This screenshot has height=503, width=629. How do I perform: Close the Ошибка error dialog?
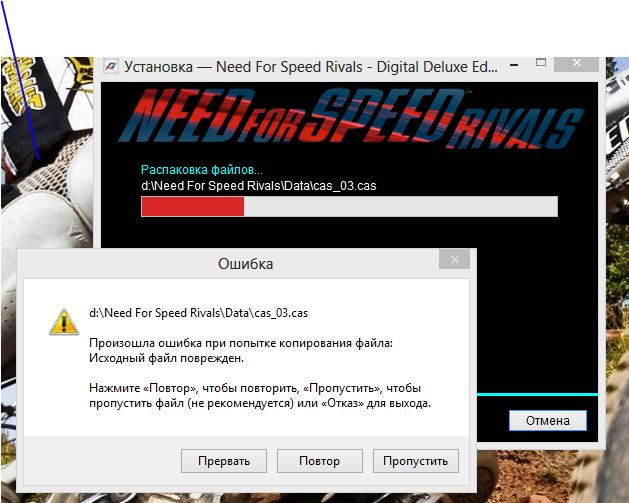(x=455, y=260)
